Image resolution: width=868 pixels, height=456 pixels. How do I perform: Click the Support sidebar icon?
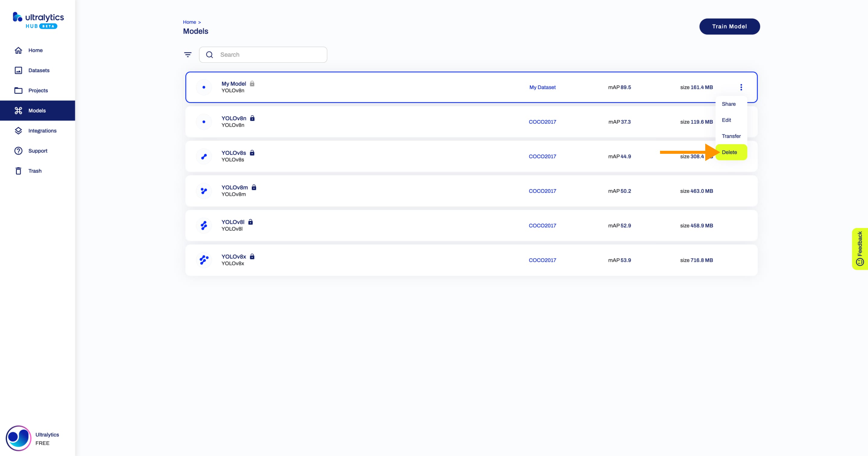coord(18,150)
